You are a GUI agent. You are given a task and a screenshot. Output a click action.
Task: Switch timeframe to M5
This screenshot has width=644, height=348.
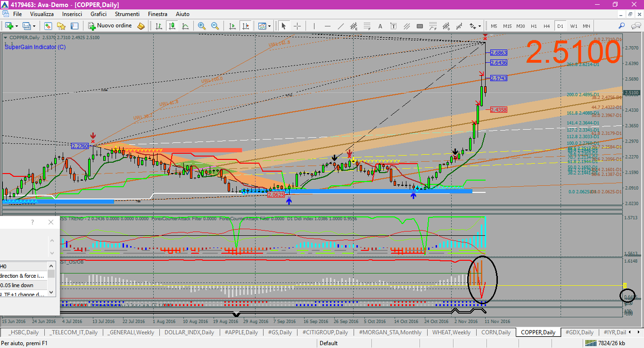tap(494, 26)
